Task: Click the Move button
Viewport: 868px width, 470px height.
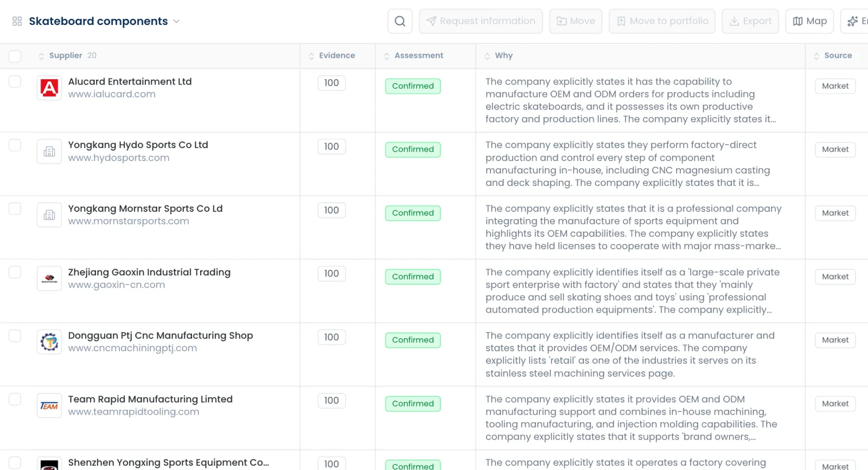Action: coord(576,21)
